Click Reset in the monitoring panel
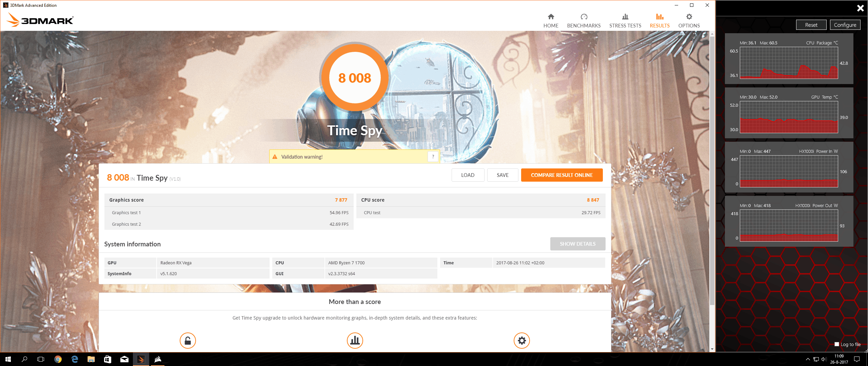This screenshot has height=366, width=868. 811,25
